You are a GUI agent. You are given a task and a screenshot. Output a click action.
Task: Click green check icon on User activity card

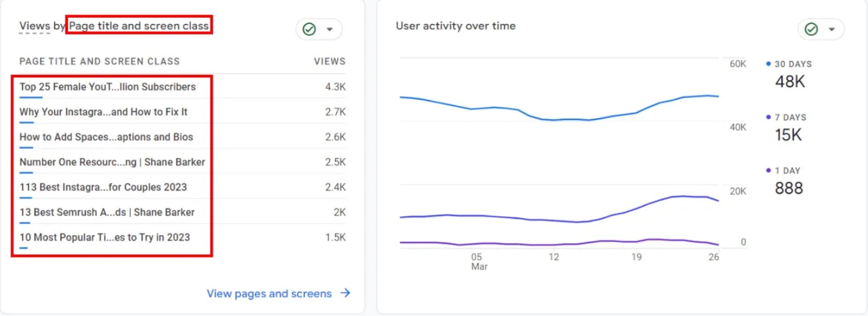click(x=811, y=30)
